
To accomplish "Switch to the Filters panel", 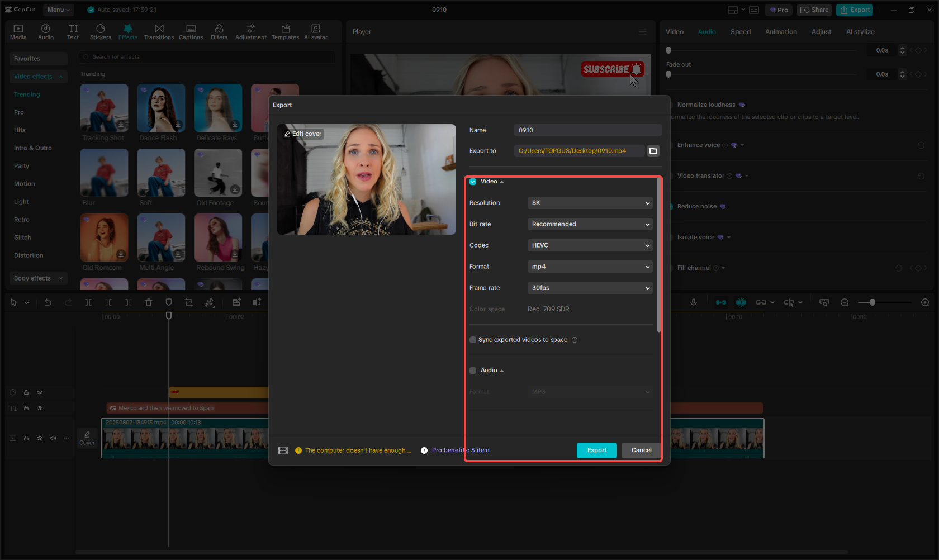I will (219, 31).
